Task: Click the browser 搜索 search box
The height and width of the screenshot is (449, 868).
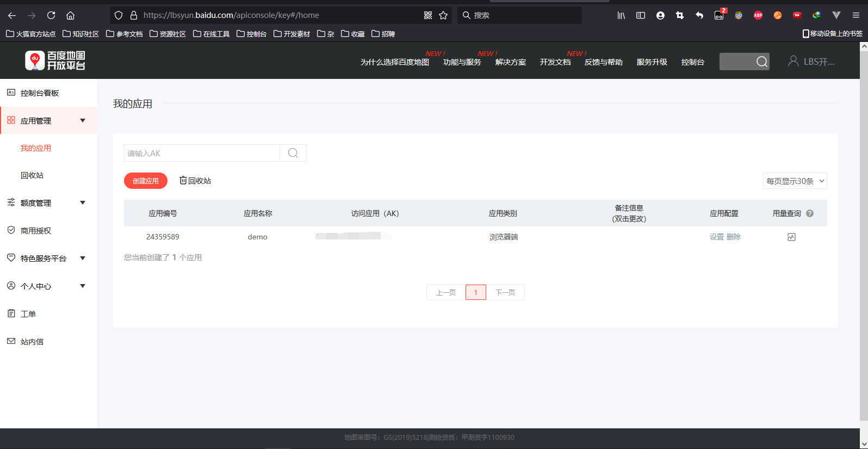Action: [x=519, y=15]
